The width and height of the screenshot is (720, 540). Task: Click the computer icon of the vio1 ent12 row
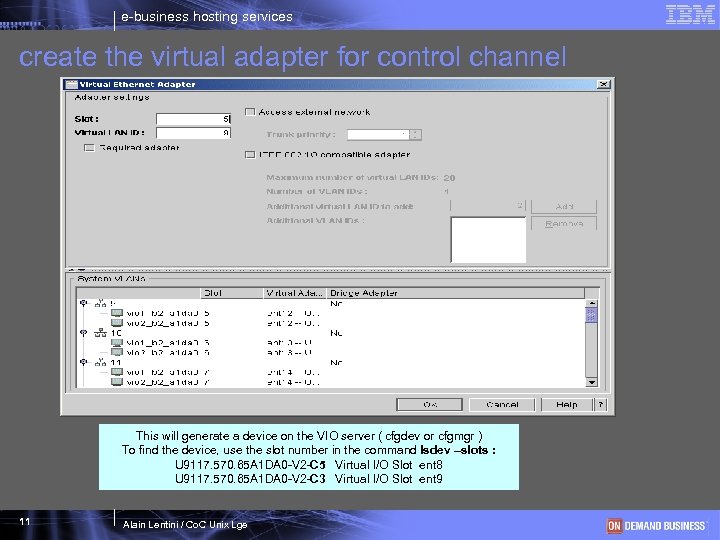pos(117,313)
